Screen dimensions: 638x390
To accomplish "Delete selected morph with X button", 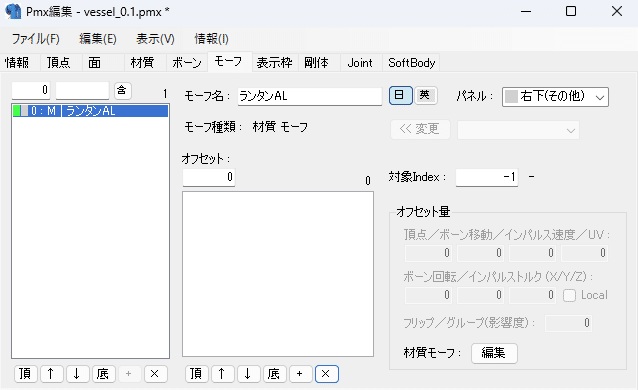I will click(x=154, y=374).
